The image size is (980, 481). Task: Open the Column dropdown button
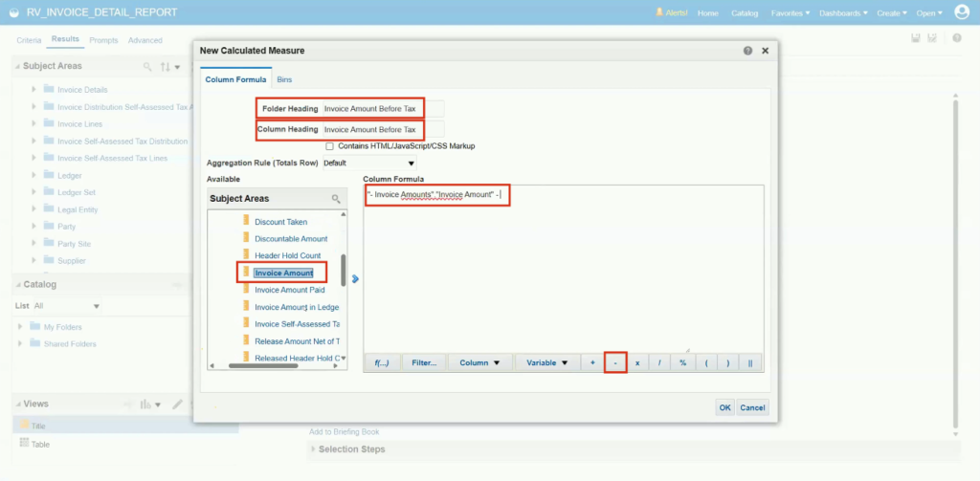coord(480,362)
